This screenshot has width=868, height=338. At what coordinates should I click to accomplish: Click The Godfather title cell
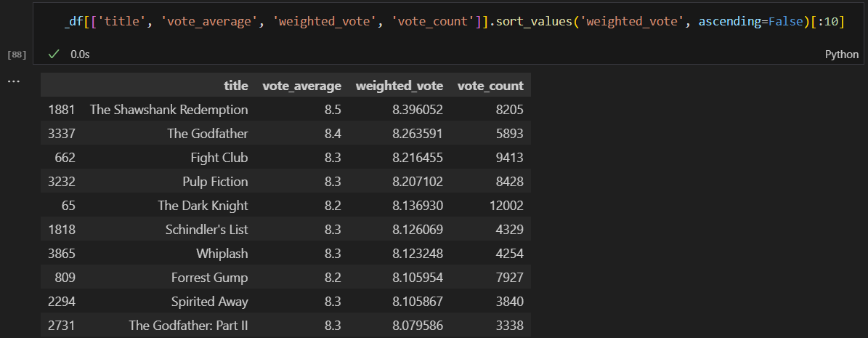click(x=208, y=134)
